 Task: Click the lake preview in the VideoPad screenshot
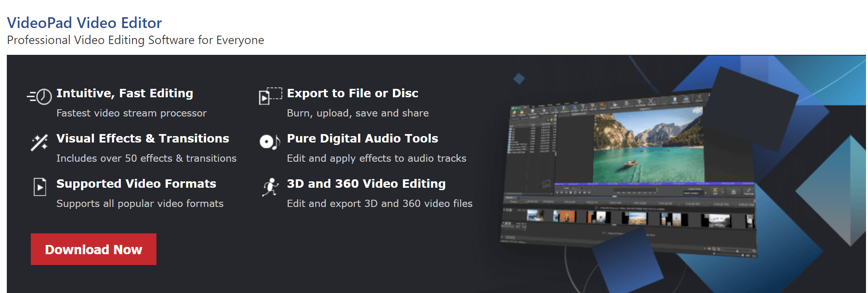pyautogui.click(x=648, y=146)
